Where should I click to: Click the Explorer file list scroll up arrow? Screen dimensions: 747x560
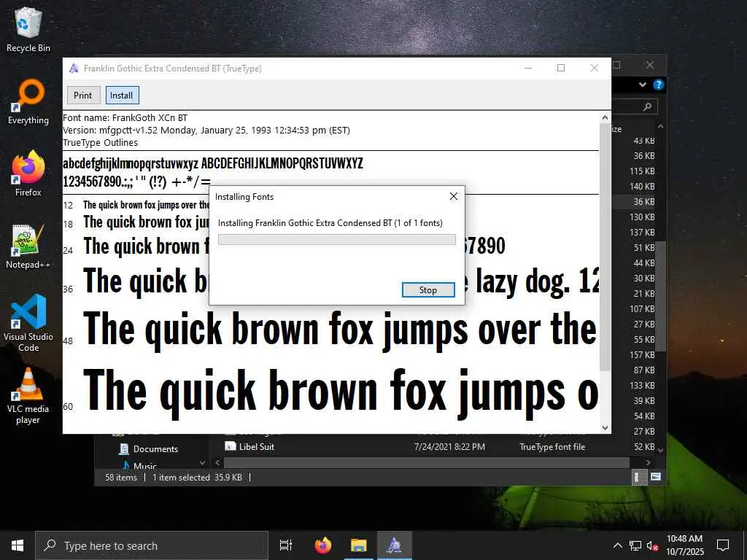point(660,126)
